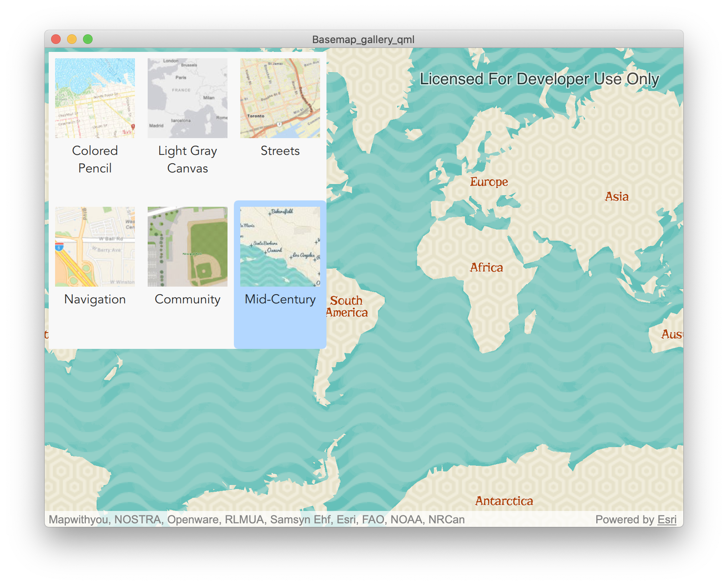Click the Navigation caption under thumbnail
728x586 pixels.
[x=95, y=299]
